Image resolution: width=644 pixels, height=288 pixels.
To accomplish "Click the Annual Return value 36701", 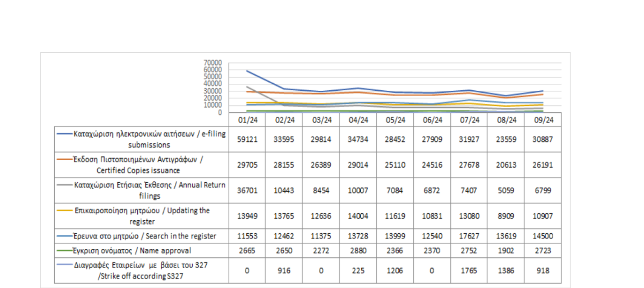I will click(x=247, y=191).
